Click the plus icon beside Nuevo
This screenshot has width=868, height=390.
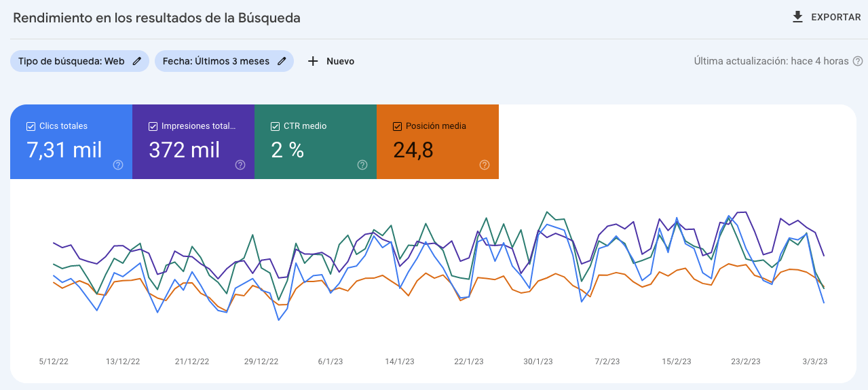pyautogui.click(x=313, y=61)
